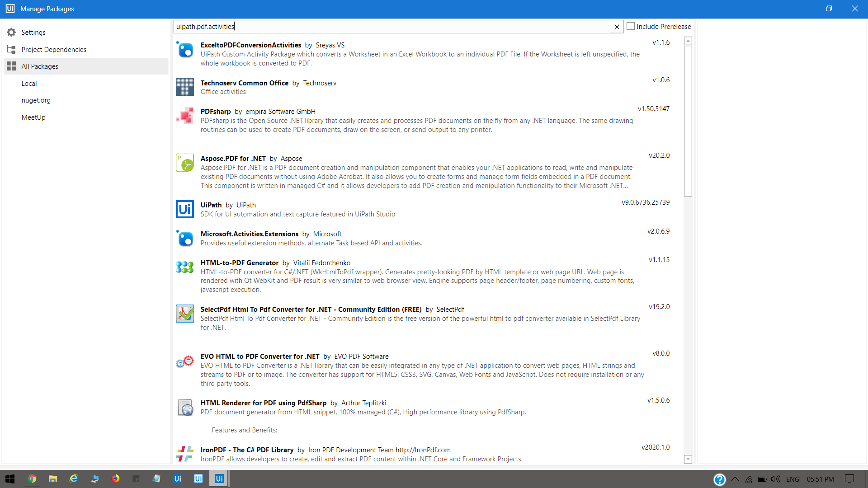Click version v2020.1.0 of IronPDF

pyautogui.click(x=656, y=447)
